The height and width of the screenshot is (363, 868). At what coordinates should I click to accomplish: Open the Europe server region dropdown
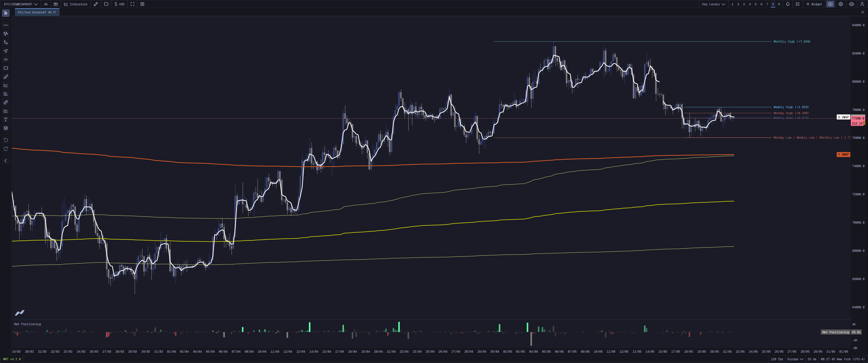pos(795,359)
